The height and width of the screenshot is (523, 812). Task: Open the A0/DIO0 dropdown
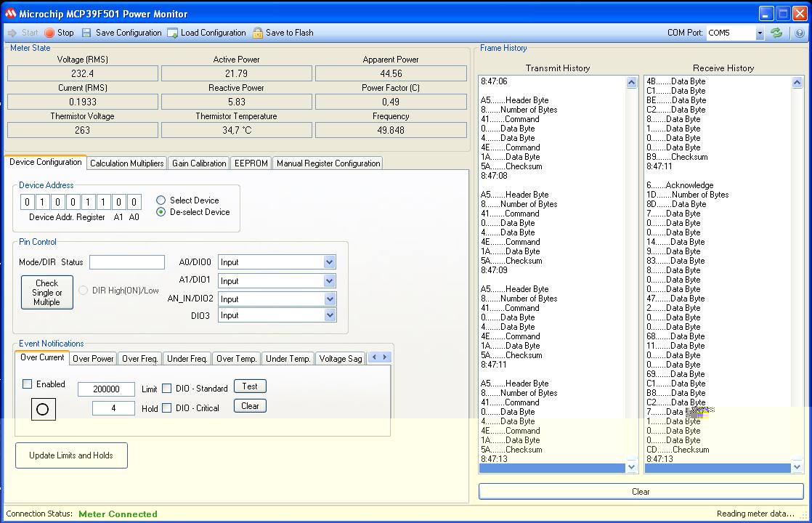(329, 262)
